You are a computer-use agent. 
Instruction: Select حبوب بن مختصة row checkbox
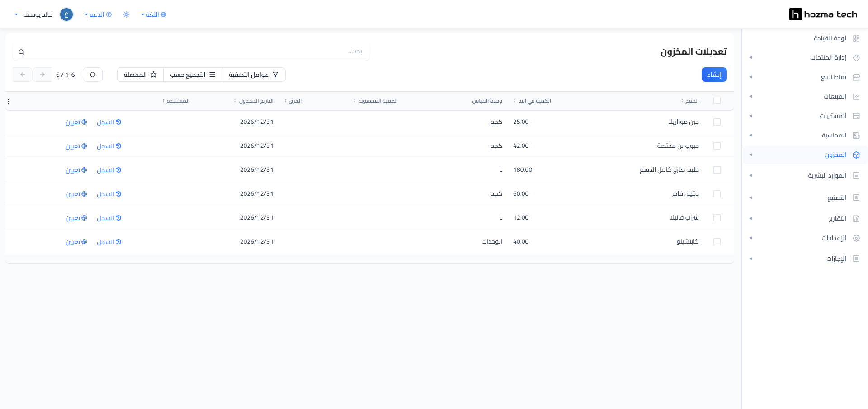pyautogui.click(x=717, y=146)
